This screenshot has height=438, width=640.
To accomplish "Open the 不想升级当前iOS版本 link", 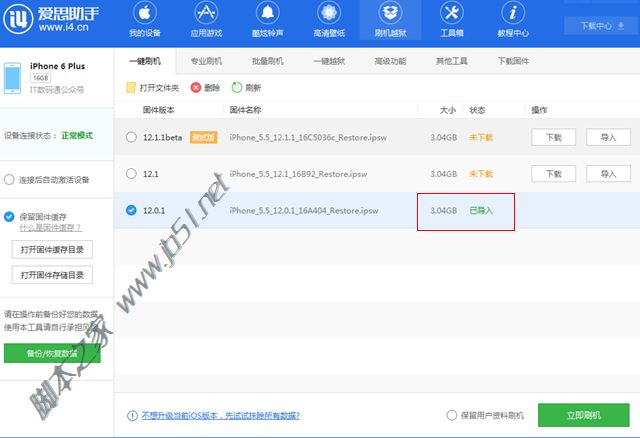I will pos(221,416).
